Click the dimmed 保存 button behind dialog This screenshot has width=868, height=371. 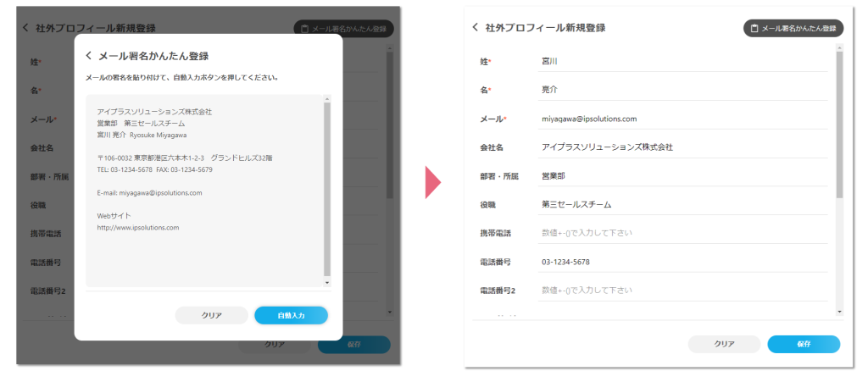tap(354, 344)
